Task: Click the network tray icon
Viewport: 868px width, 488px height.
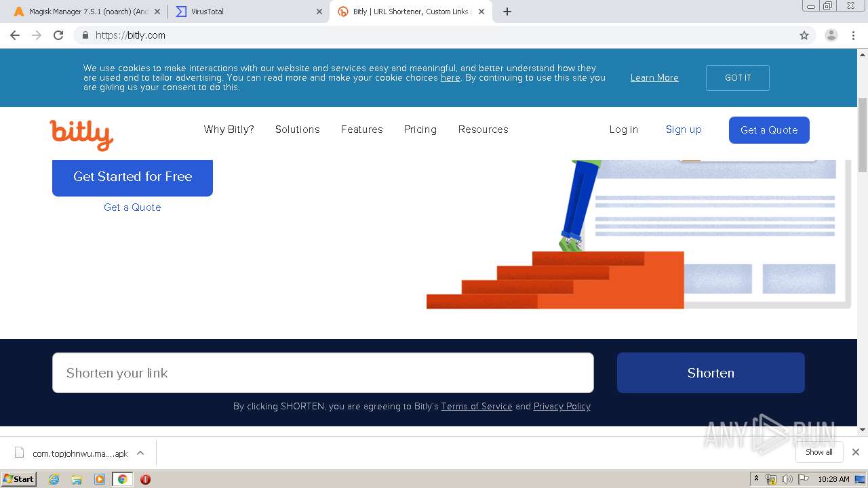Action: [771, 479]
